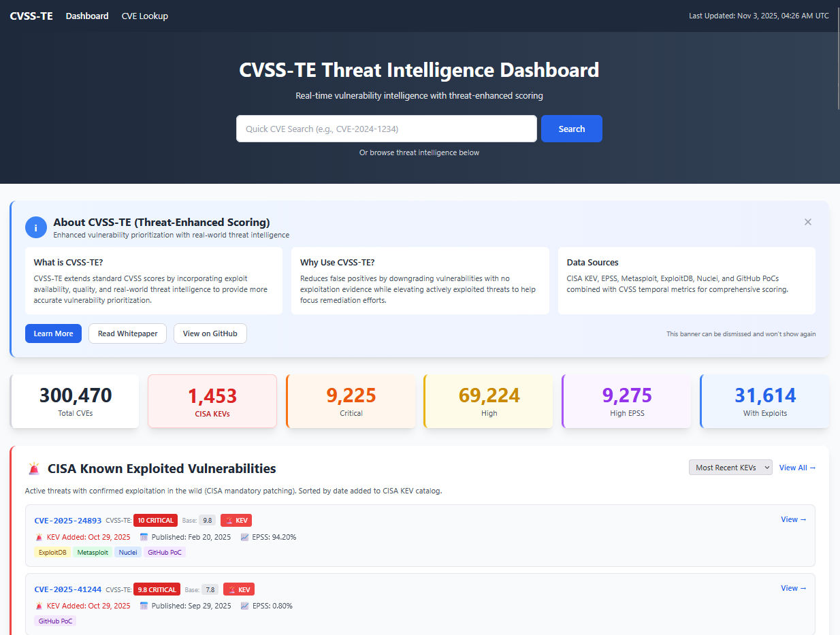Screen dimensions: 840x635
Task: Click the EPSS chart icon on CVE-2025-41244
Action: pos(244,606)
